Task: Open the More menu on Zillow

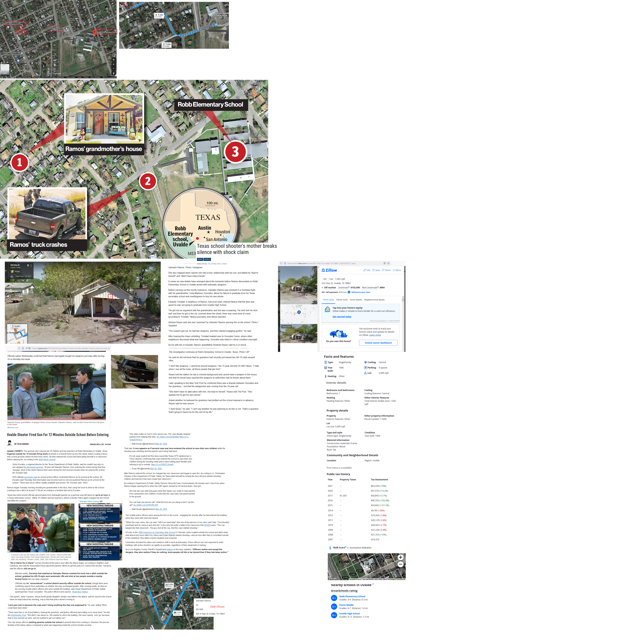Action: pyautogui.click(x=397, y=270)
